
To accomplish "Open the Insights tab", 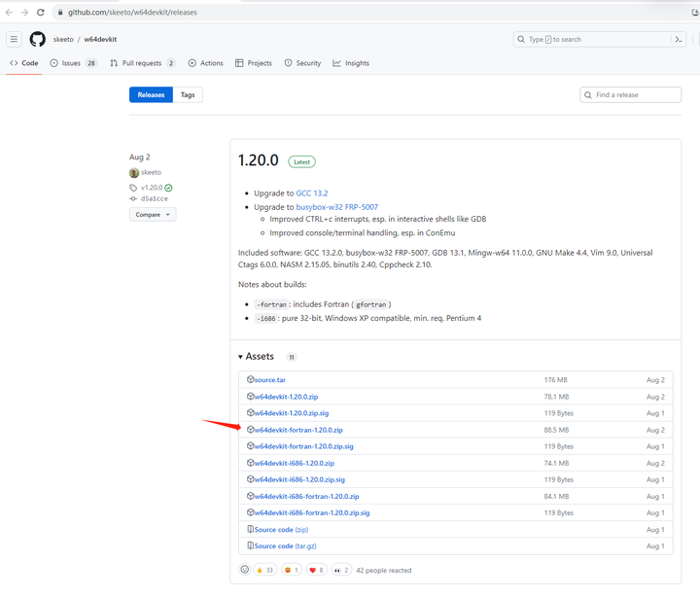I will 351,63.
